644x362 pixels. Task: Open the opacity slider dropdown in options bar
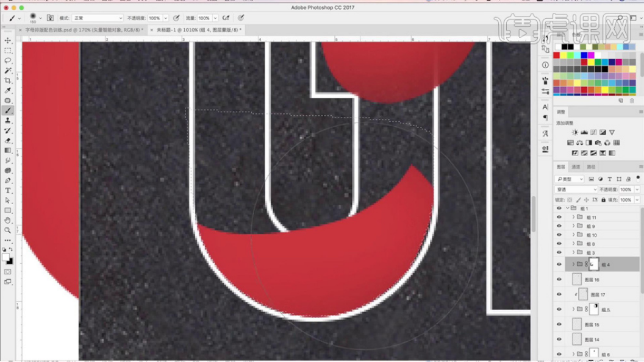165,18
